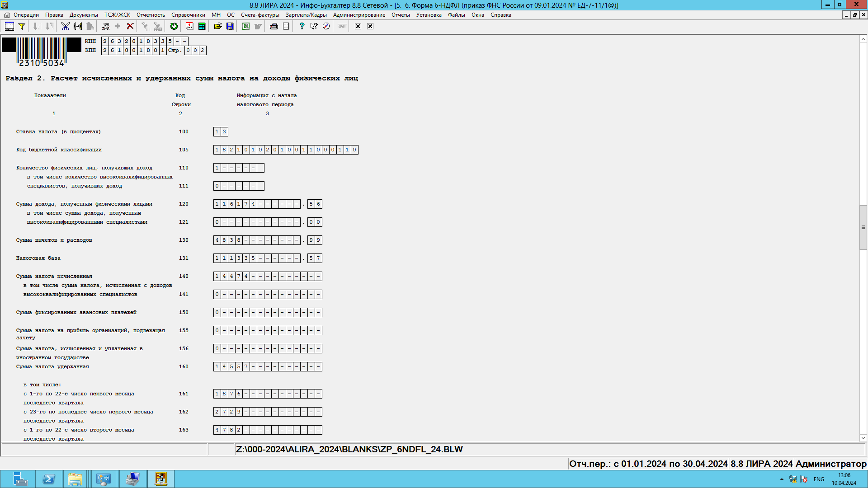Click income amount field on line 120
This screenshot has height=488, width=868.
[256, 204]
